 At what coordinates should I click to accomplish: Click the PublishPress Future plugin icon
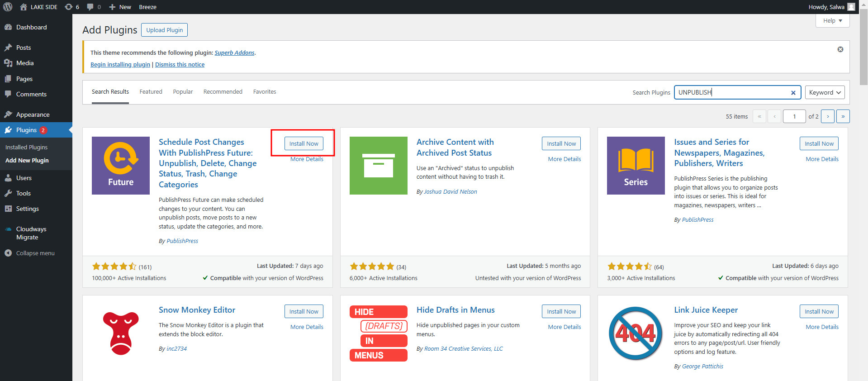click(121, 166)
